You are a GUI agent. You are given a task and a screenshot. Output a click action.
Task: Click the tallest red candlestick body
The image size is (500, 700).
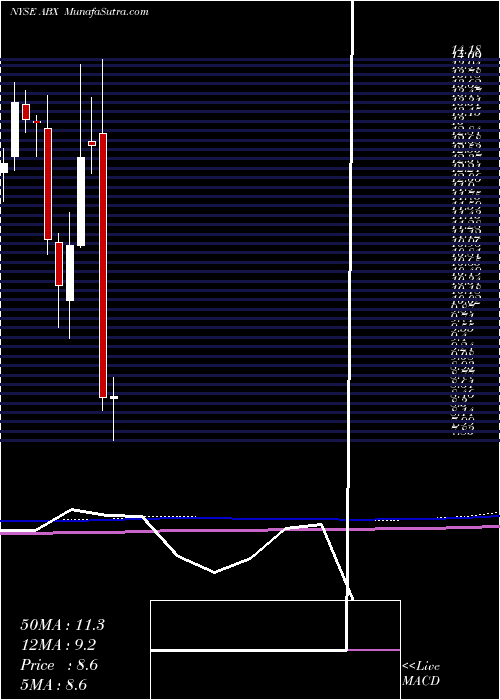(103, 265)
